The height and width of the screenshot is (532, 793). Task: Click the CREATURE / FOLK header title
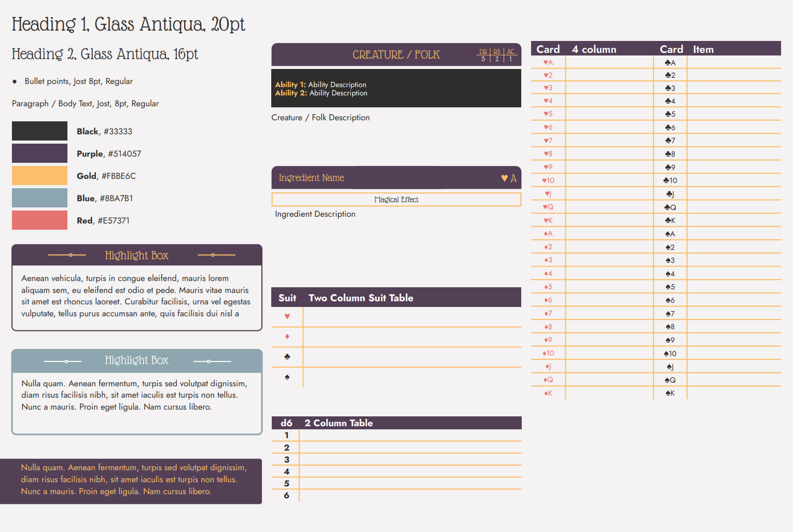(x=396, y=55)
